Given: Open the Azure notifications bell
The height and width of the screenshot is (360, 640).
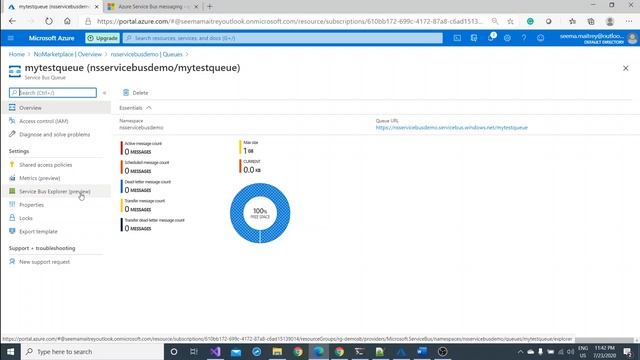Looking at the screenshot, I should click(x=491, y=38).
